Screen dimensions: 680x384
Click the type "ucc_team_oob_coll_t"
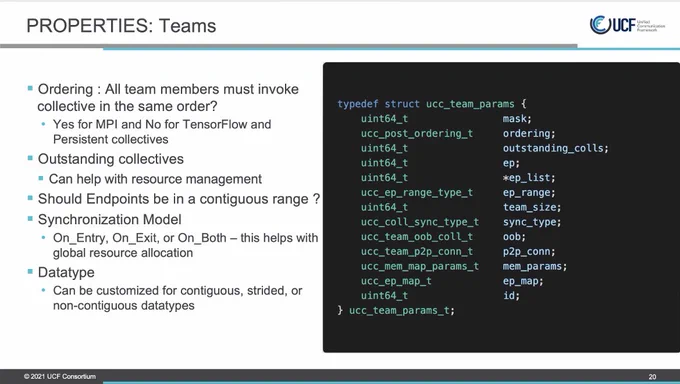(x=417, y=237)
